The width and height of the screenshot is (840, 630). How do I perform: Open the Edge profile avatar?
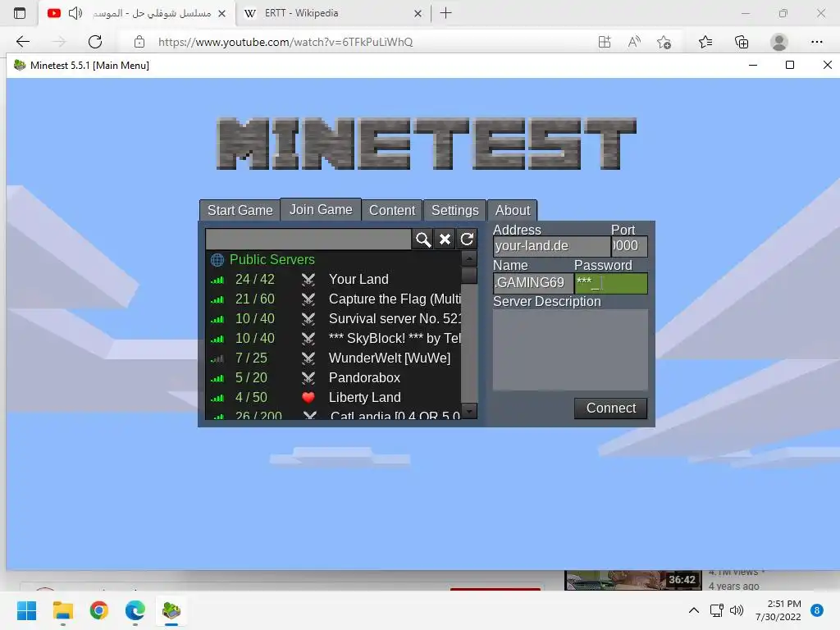tap(779, 42)
